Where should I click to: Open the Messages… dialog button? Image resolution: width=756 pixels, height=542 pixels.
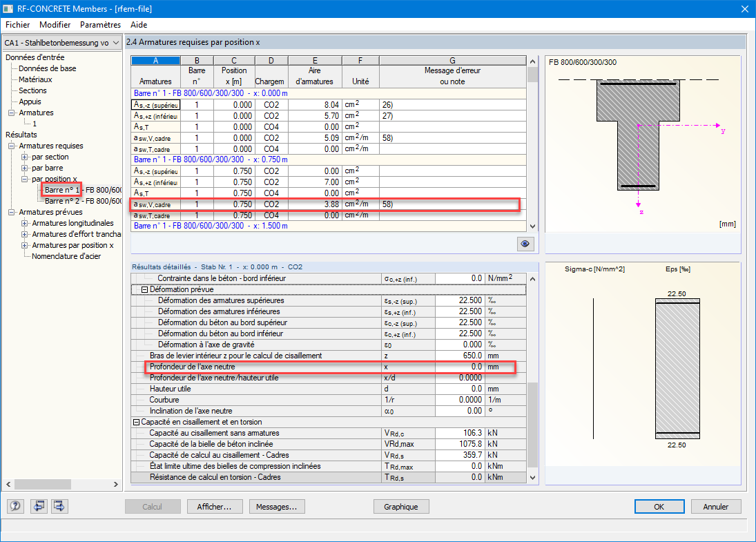(x=277, y=507)
